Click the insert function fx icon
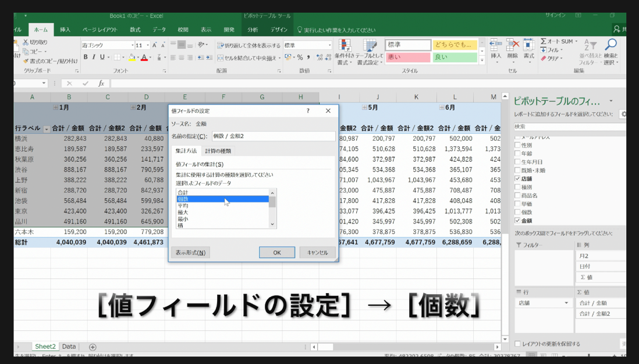Viewport: 639px width, 364px height. [101, 83]
